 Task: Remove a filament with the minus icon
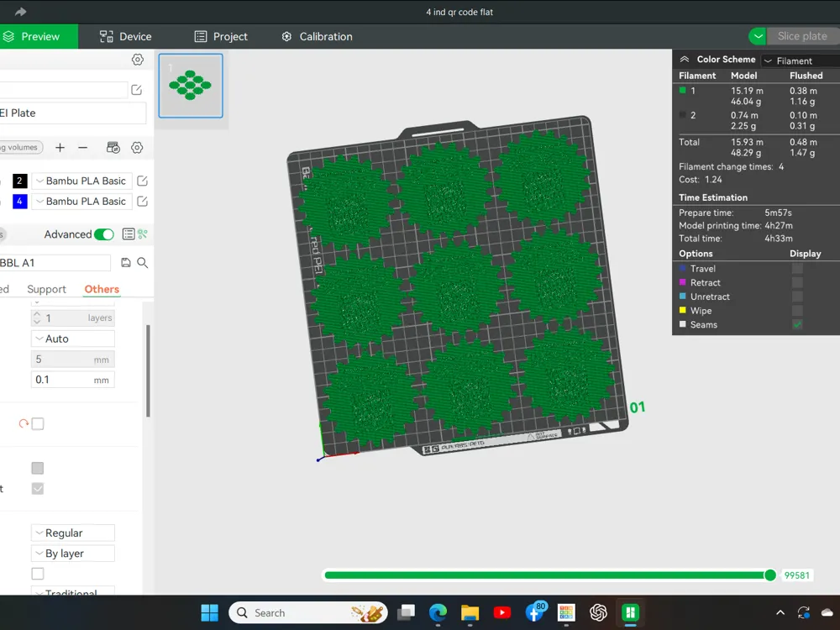pos(82,147)
